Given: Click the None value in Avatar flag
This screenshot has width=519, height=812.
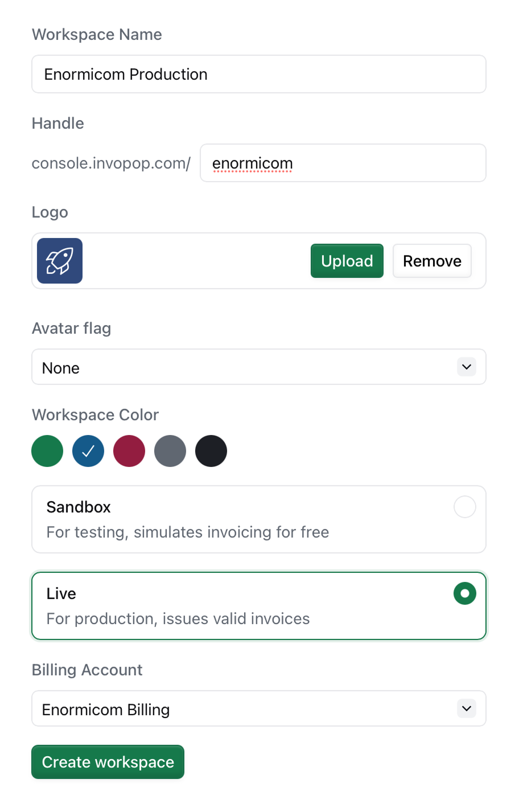Looking at the screenshot, I should coord(61,368).
